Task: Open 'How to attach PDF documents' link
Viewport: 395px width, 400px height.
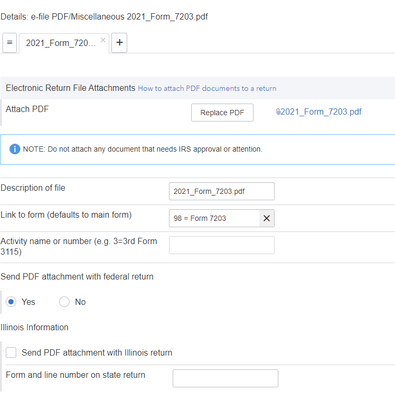Action: tap(207, 88)
